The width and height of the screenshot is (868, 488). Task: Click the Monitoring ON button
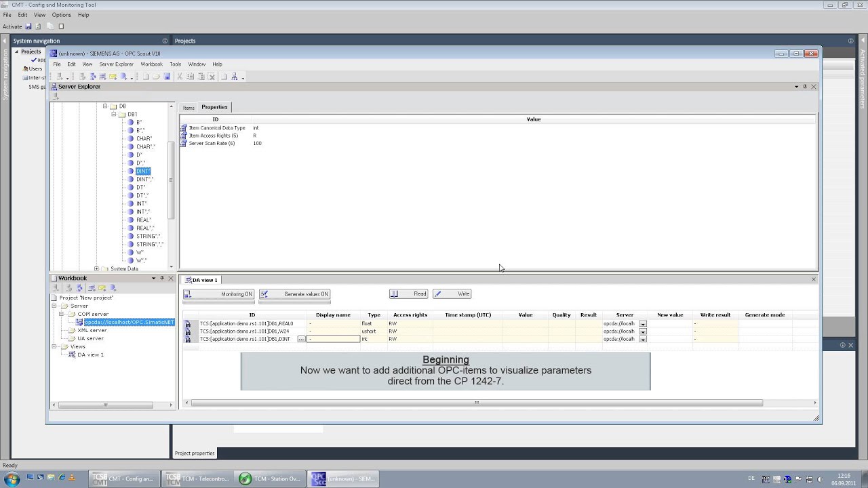point(218,294)
